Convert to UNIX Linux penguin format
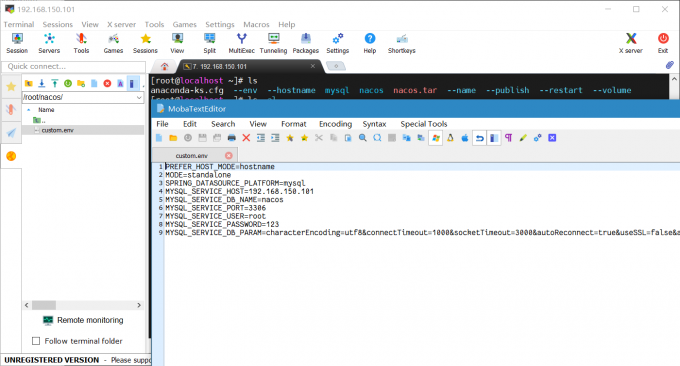Image resolution: width=680 pixels, height=366 pixels. [450, 138]
